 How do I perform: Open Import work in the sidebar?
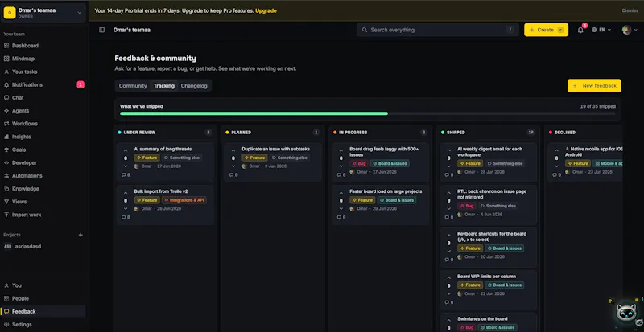43,215
